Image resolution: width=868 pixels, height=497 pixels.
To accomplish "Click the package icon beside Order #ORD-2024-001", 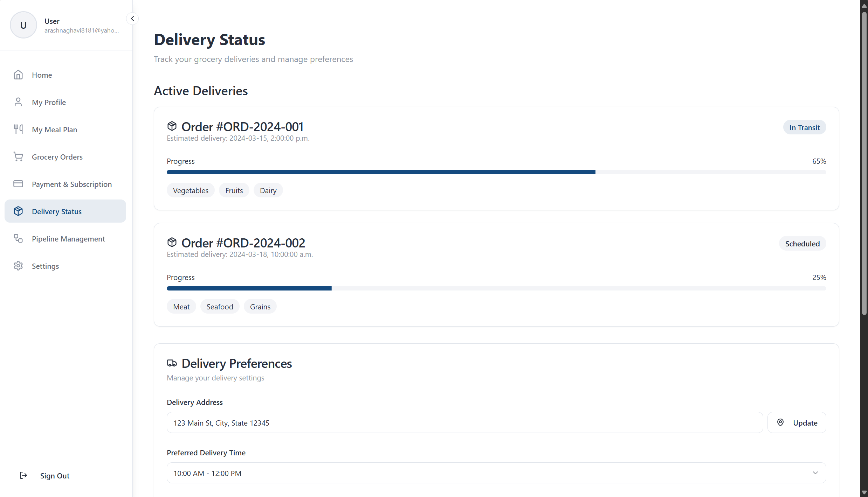I will (x=172, y=126).
